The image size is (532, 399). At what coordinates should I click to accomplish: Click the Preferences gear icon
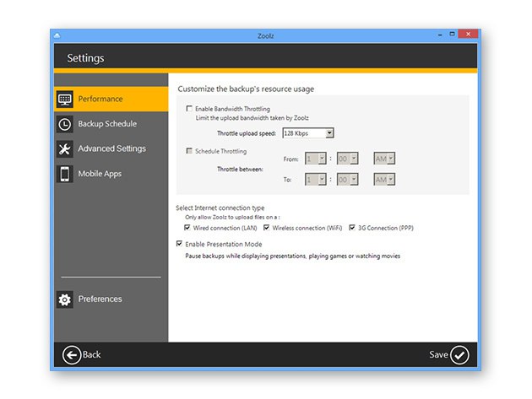point(64,299)
